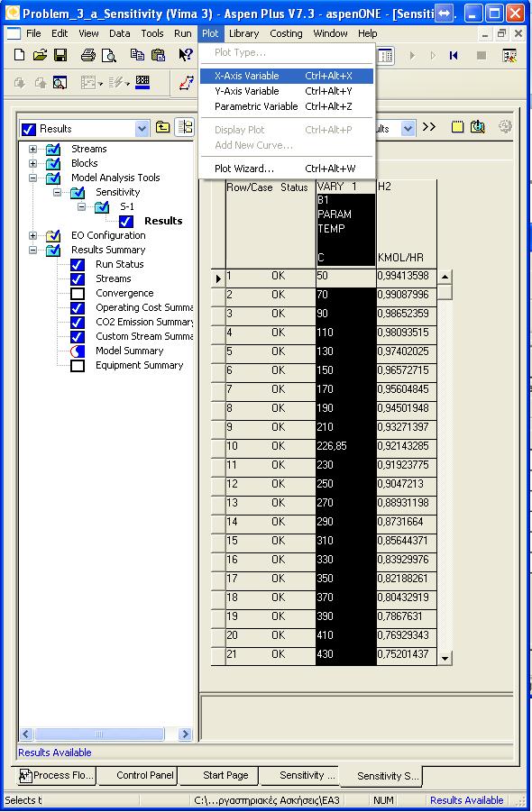The width and height of the screenshot is (532, 812).
Task: Click the report file magnifier icon
Action: coord(478,127)
